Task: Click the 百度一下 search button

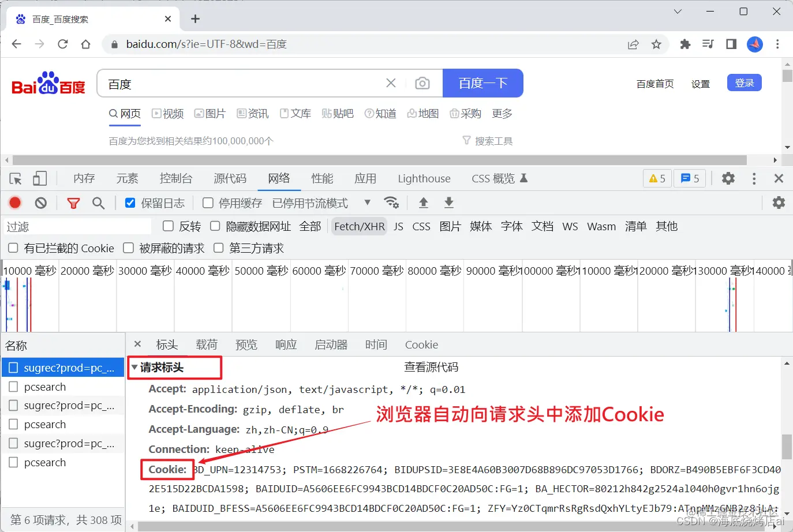Action: pyautogui.click(x=482, y=83)
